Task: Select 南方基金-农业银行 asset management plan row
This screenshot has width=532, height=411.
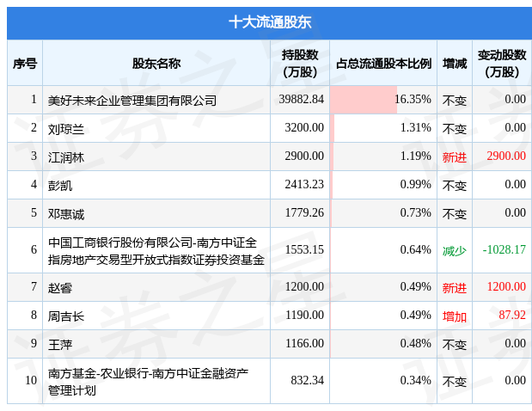Action: pyautogui.click(x=148, y=381)
